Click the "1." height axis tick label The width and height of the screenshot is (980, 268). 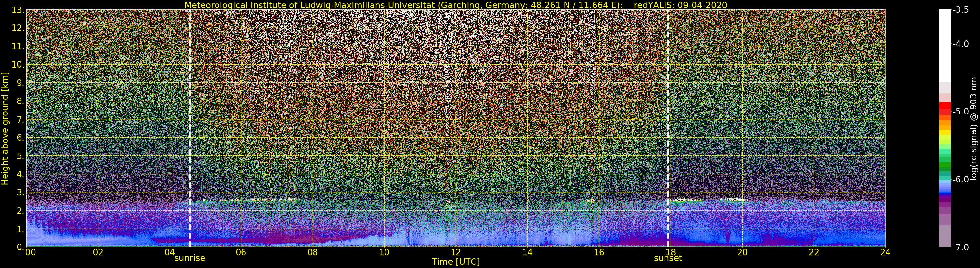coord(21,229)
